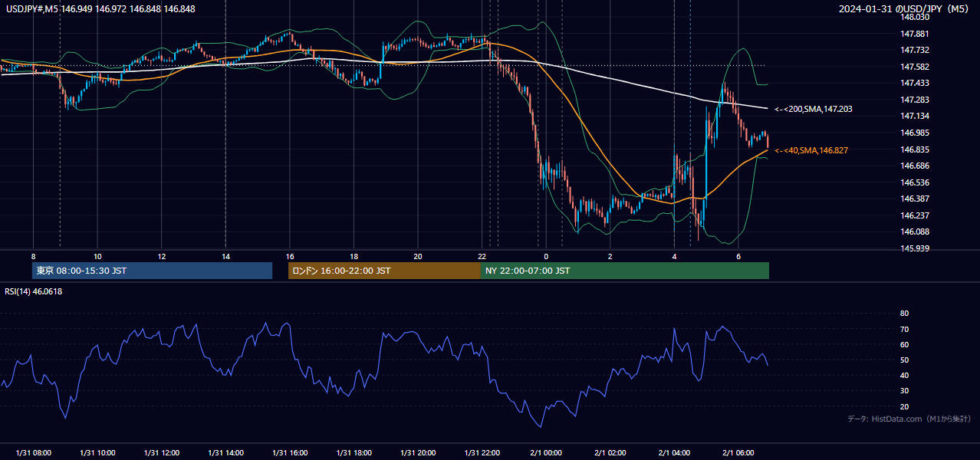Screen dimensions: 980x460
Task: Click the 1/31 12:00 time axis label
Action: click(x=162, y=453)
